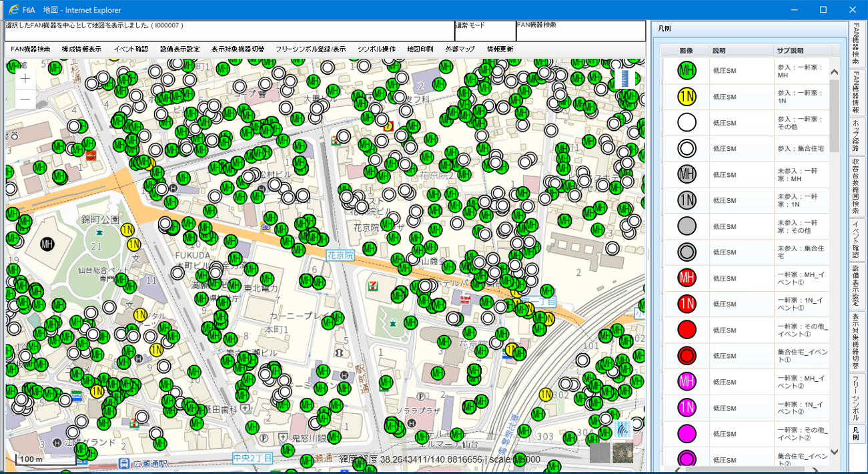Click the satellite imagery basemap thumbnail
The height and width of the screenshot is (474, 868).
623,453
